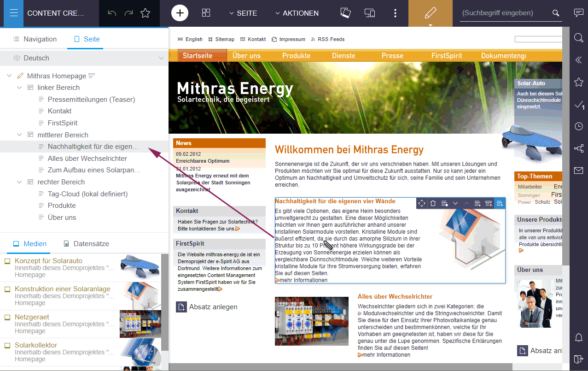Collapse the Mithras Homepage tree node

pos(9,76)
